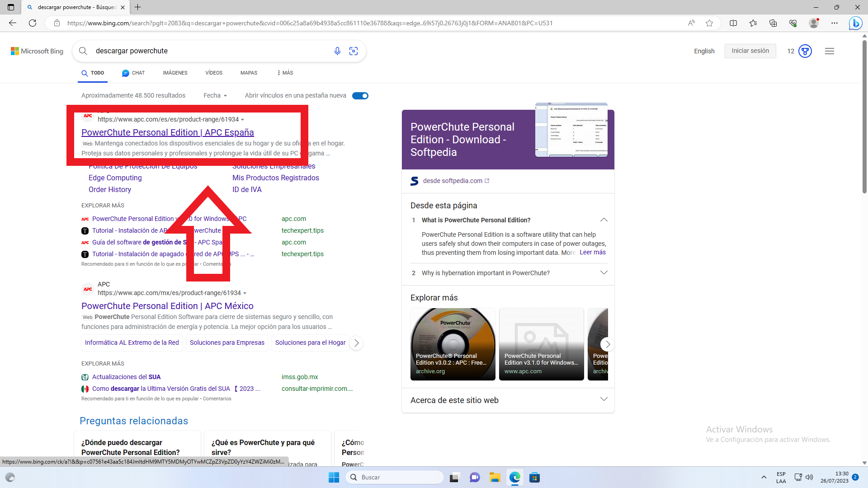This screenshot has width=868, height=488.
Task: Refresh the page with reload icon
Action: (33, 23)
